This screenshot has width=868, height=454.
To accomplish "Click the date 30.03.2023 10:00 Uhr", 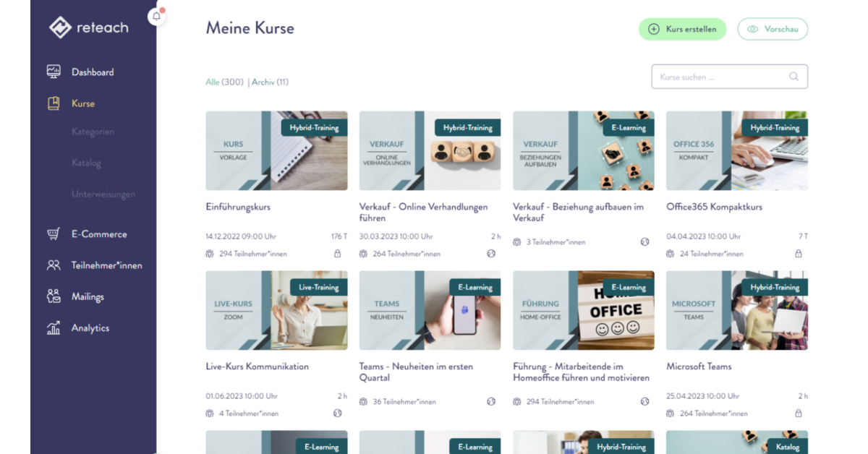I will (x=396, y=236).
